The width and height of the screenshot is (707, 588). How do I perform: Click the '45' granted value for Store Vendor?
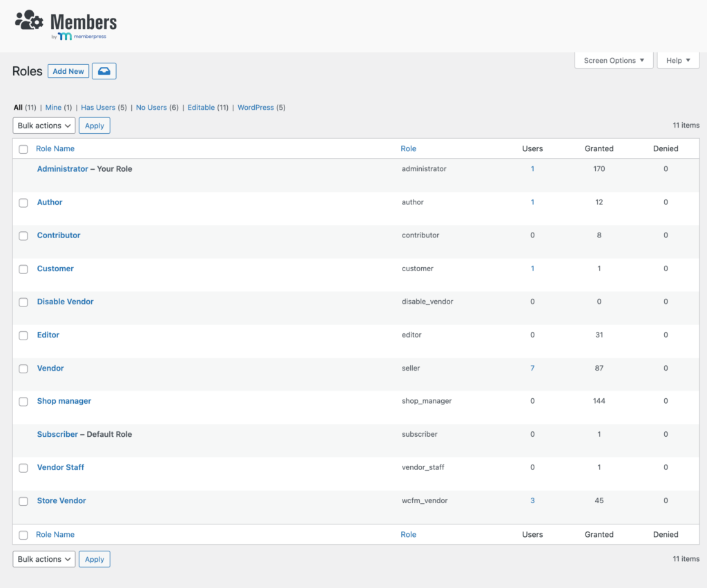[599, 500]
